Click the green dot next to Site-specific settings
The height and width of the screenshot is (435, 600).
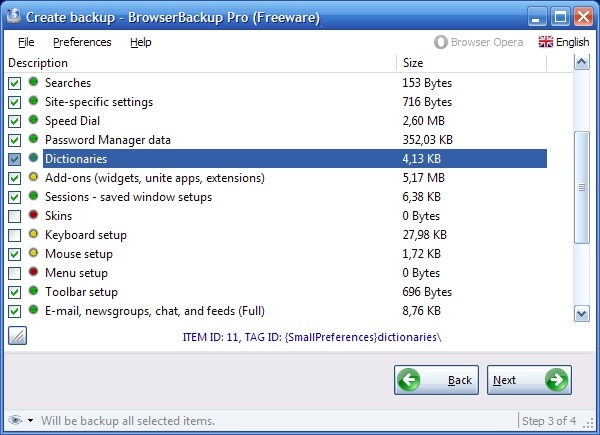tap(34, 101)
